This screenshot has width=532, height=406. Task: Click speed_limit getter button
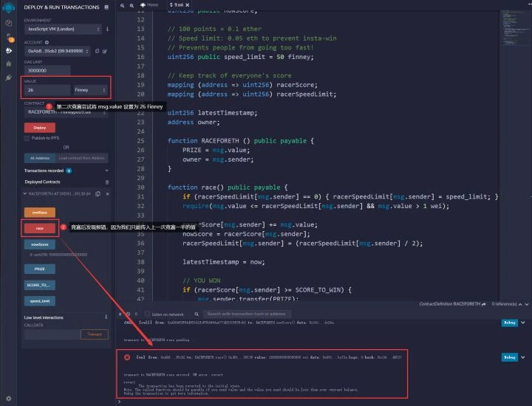40,301
